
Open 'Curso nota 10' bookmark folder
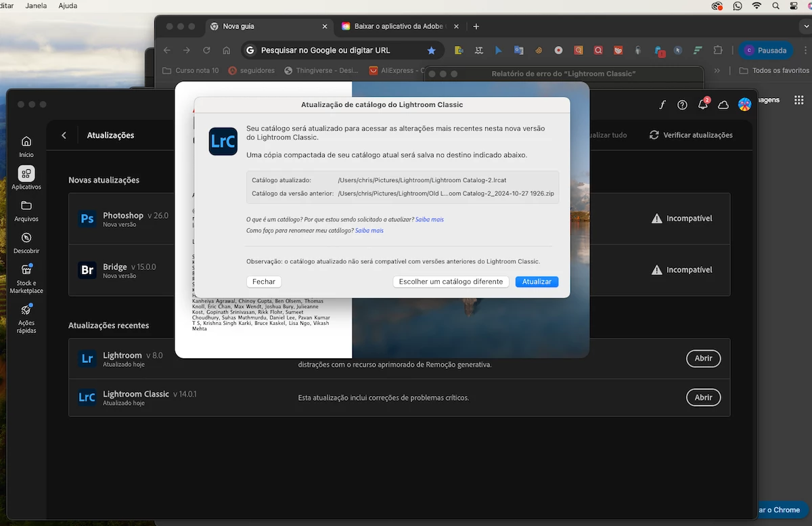click(x=191, y=70)
